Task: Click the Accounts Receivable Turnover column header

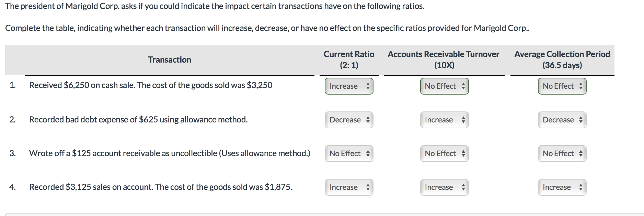Action: pos(444,60)
